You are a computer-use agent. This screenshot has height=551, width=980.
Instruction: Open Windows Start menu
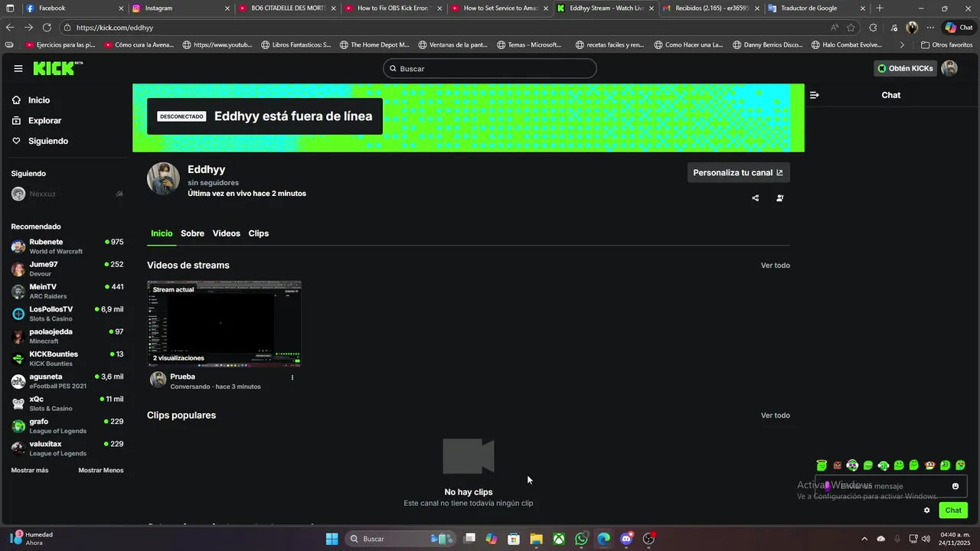332,539
